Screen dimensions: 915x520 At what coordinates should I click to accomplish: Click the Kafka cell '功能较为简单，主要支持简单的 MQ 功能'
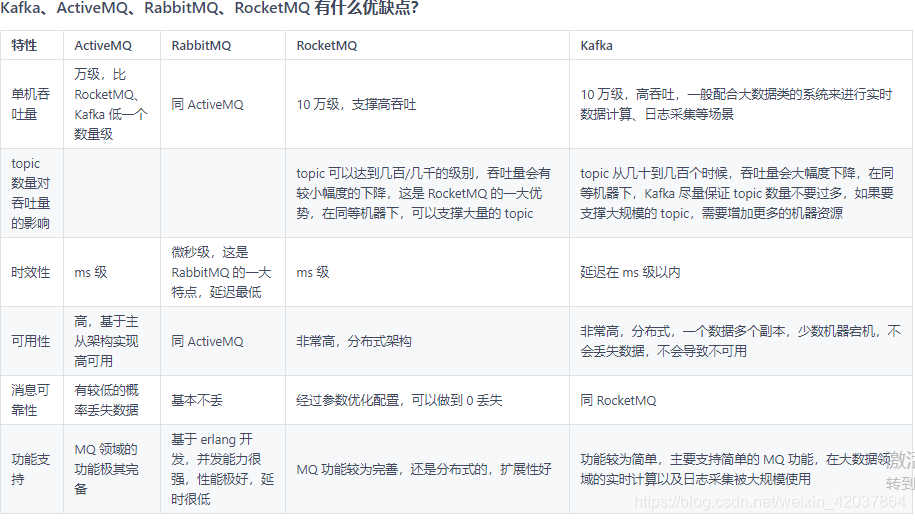[x=741, y=469]
